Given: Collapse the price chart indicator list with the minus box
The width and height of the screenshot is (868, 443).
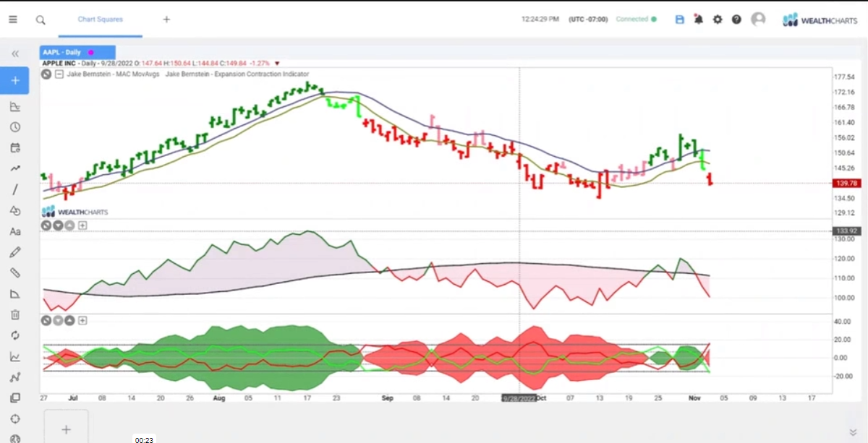Looking at the screenshot, I should point(59,74).
